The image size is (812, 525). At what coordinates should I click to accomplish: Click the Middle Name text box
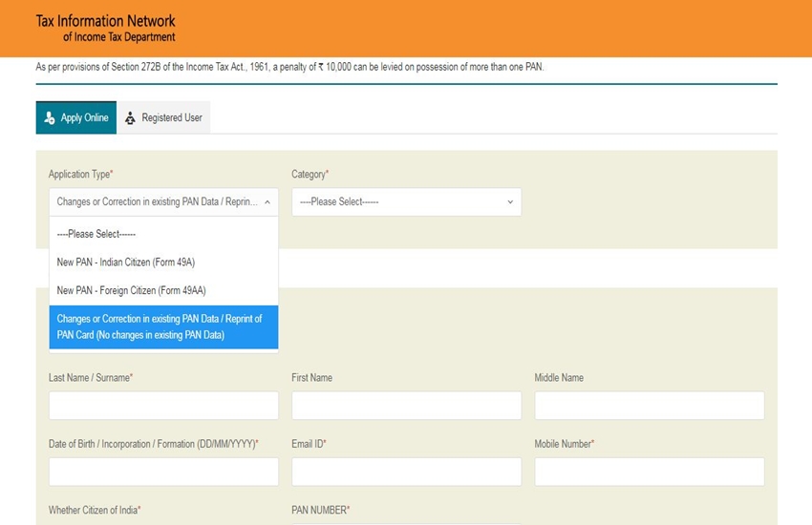pyautogui.click(x=650, y=406)
